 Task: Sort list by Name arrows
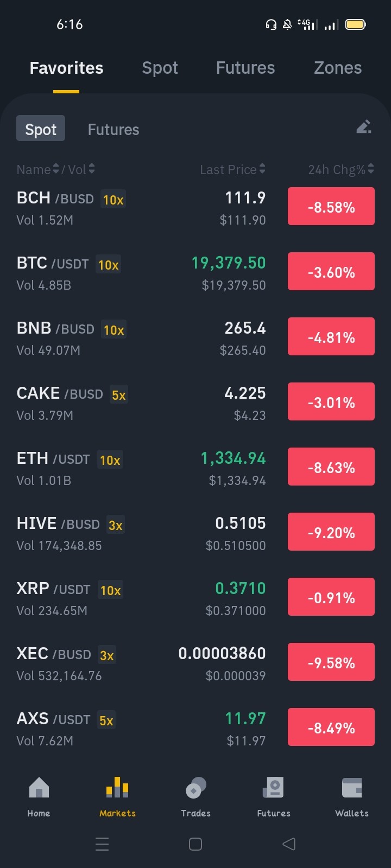pyautogui.click(x=55, y=169)
